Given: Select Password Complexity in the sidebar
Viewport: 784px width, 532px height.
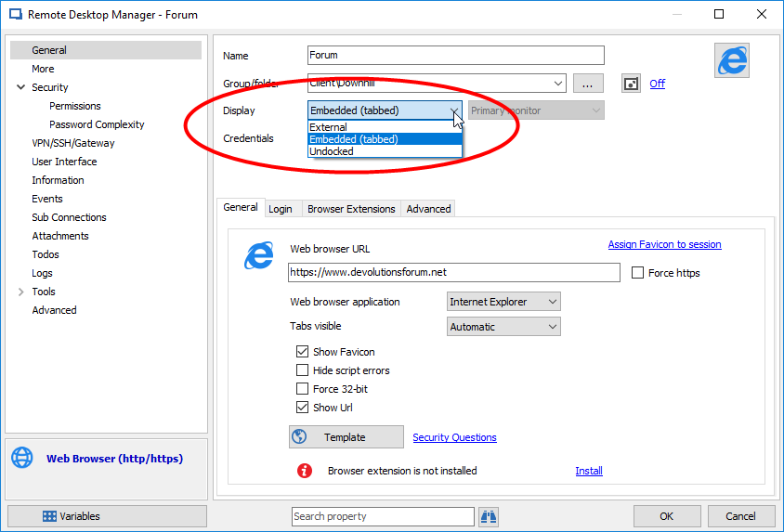Looking at the screenshot, I should (x=97, y=124).
